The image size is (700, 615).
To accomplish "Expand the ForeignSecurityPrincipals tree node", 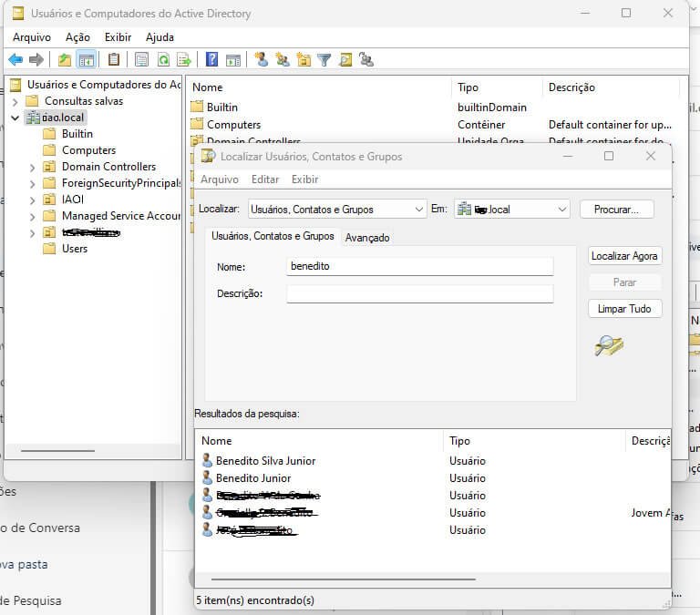I will [x=32, y=184].
